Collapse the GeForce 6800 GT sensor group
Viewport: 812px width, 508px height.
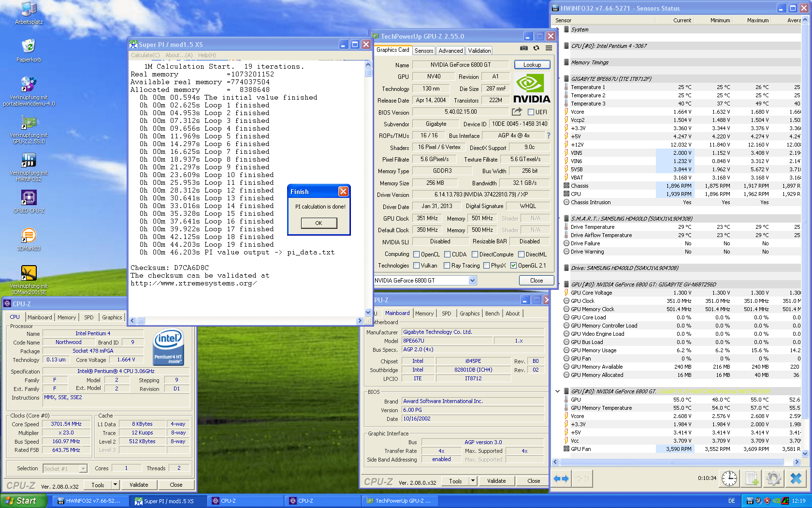pyautogui.click(x=557, y=391)
